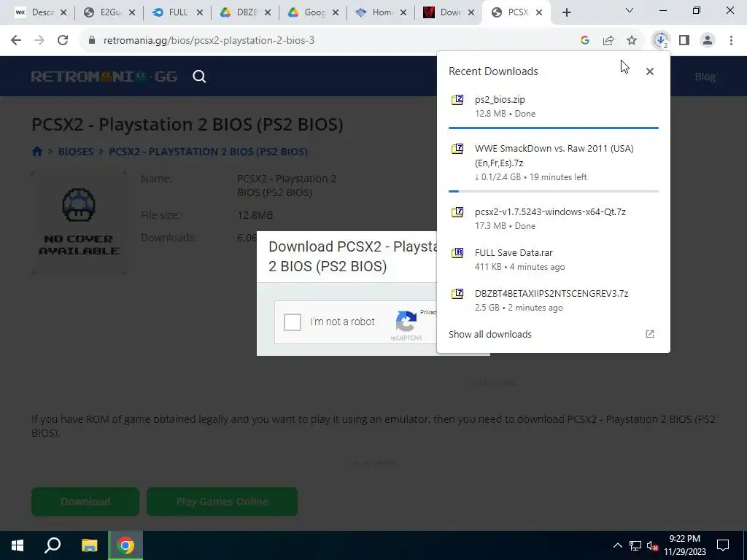Open Windows taskbar search
747x560 pixels.
[53, 545]
